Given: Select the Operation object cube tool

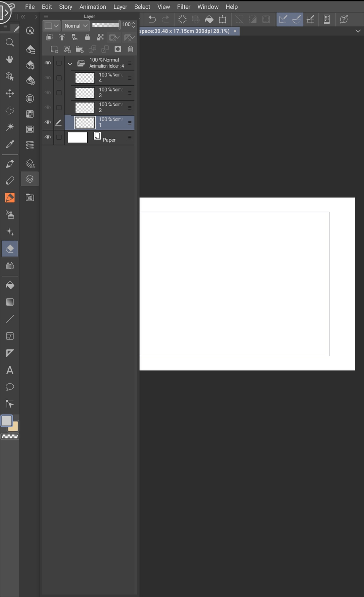Looking at the screenshot, I should pyautogui.click(x=10, y=76).
